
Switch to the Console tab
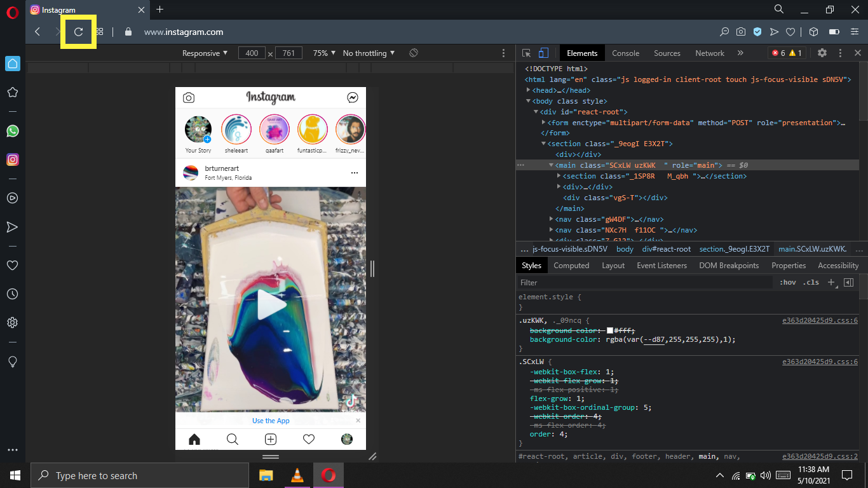click(625, 53)
